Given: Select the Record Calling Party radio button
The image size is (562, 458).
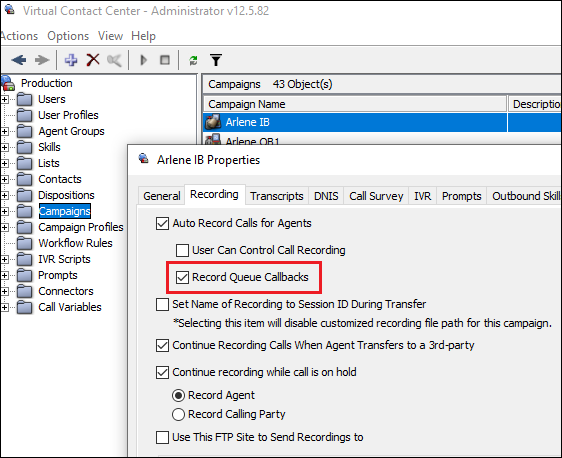Looking at the screenshot, I should coord(178,415).
